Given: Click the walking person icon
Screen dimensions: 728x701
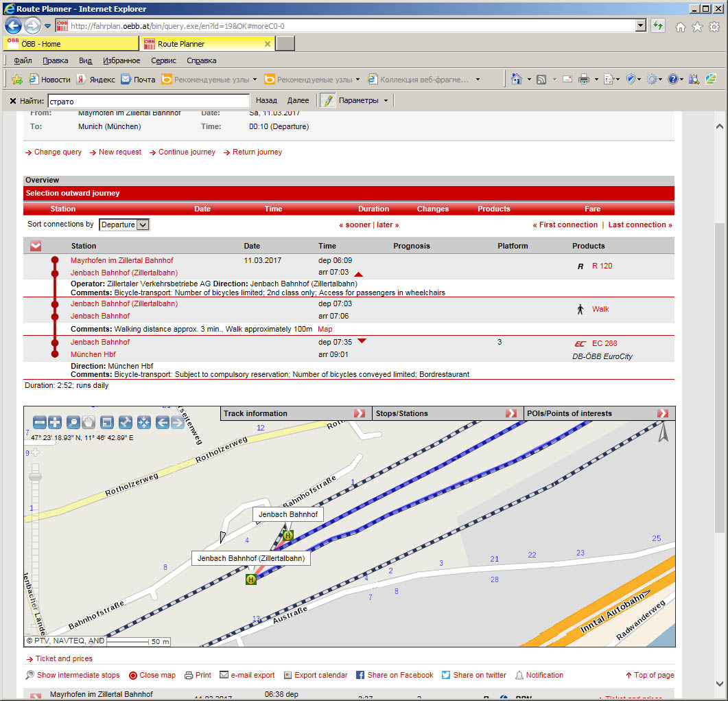Looking at the screenshot, I should click(580, 310).
